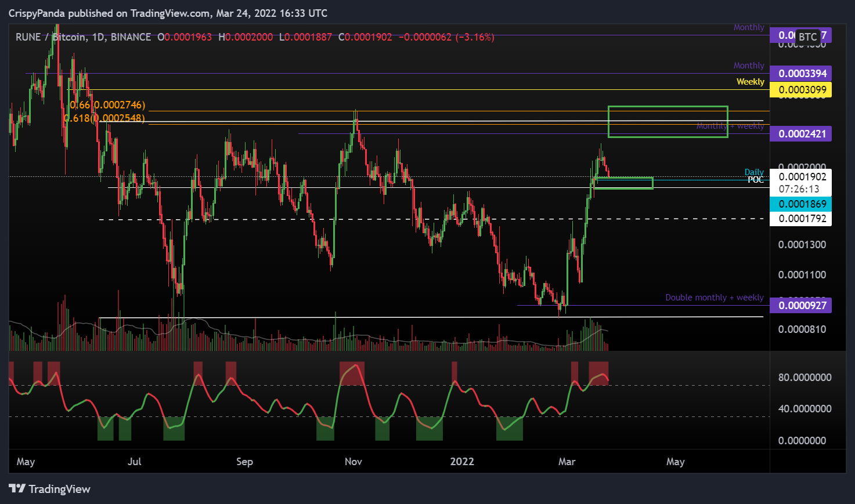Click the Double monthly + weekly label
Viewport: 855px width, 504px height.
click(715, 298)
